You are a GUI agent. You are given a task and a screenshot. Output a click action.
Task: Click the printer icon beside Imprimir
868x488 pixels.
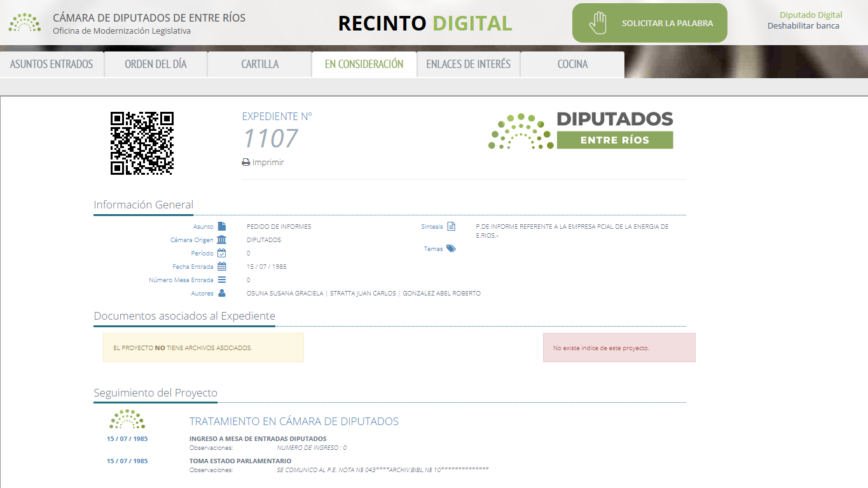245,162
